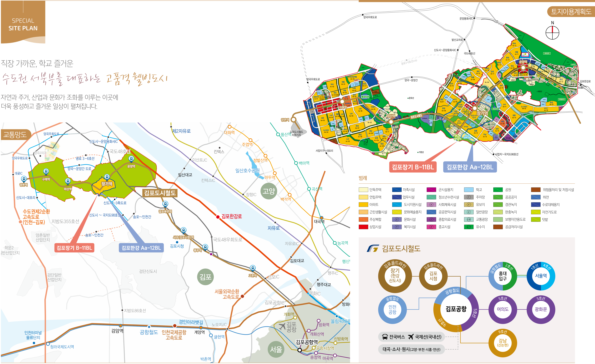Select the 아파트 legend color swatch
This screenshot has height=364, width=595.
point(363,205)
